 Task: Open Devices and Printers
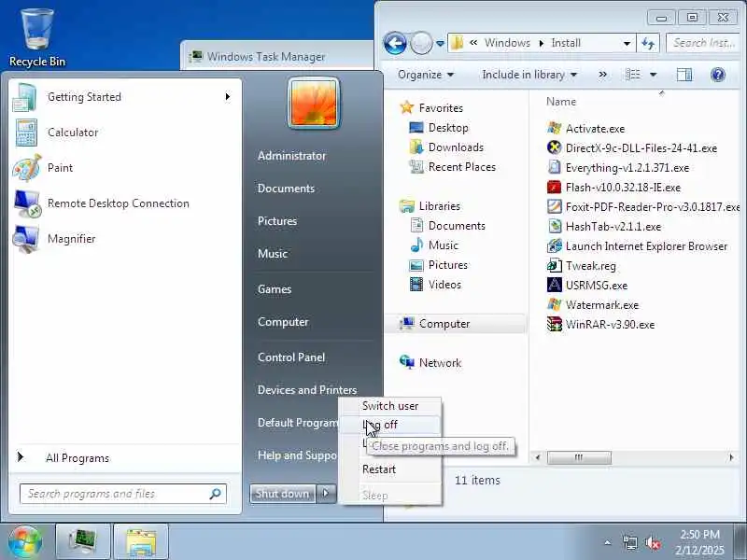click(307, 390)
